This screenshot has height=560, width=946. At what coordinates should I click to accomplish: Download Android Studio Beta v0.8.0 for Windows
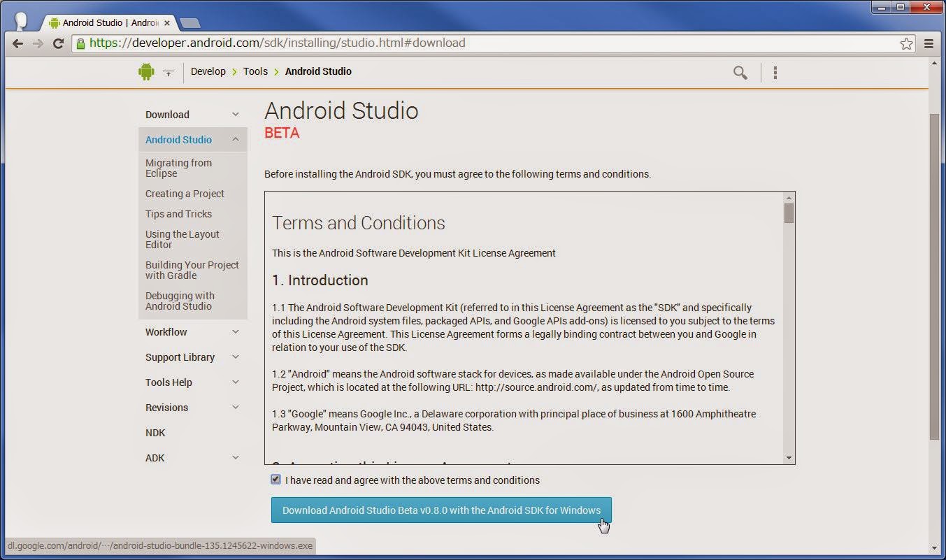441,510
